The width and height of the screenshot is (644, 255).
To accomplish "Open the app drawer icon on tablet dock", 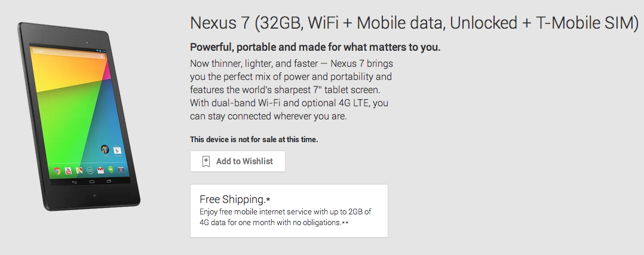I will coord(89,170).
